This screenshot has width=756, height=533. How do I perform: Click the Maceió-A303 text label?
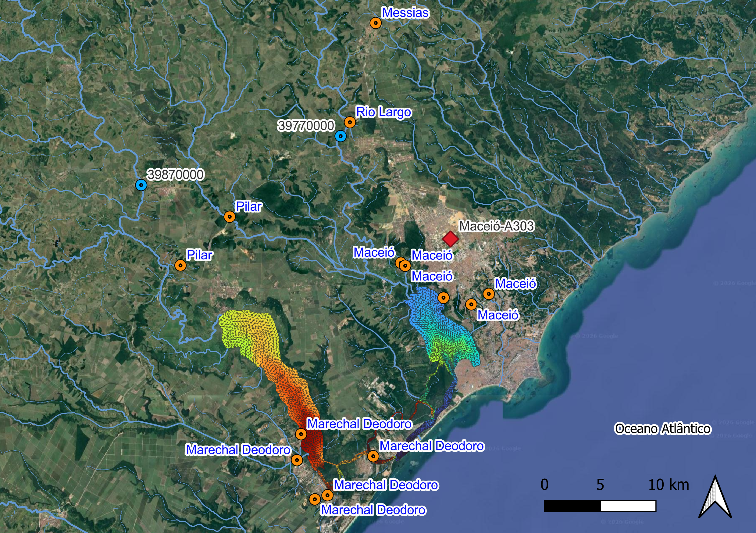496,226
